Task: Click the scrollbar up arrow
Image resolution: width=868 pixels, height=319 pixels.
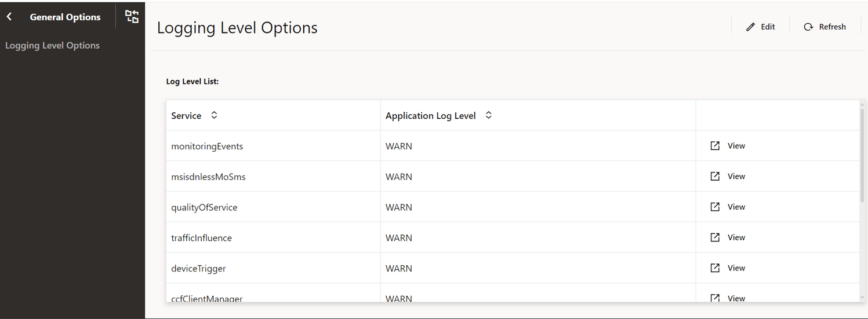Action: pyautogui.click(x=862, y=104)
